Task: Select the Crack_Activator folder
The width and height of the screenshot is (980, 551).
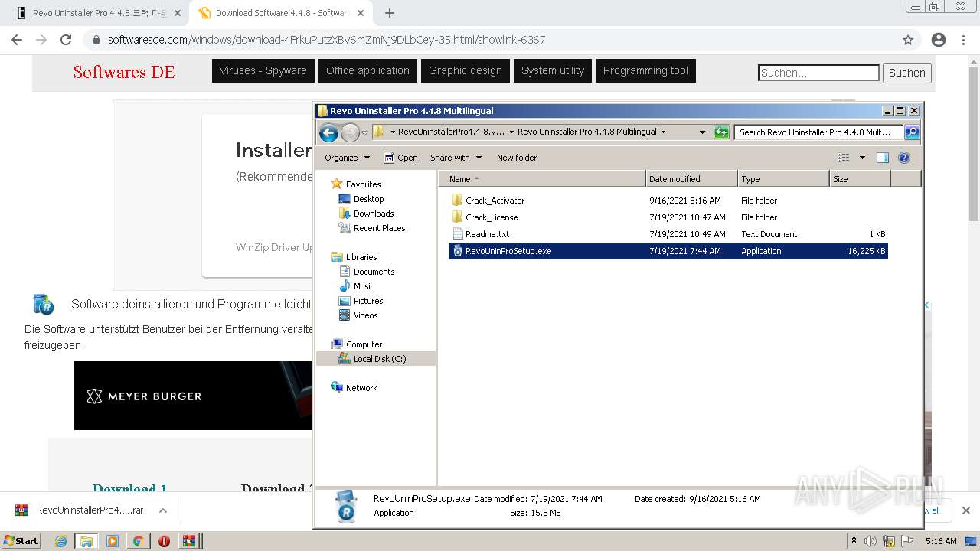Action: coord(495,201)
